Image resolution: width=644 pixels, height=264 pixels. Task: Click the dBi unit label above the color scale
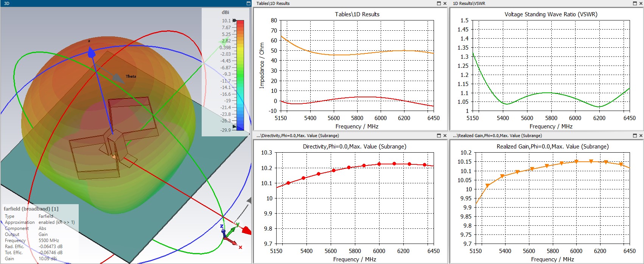(226, 12)
